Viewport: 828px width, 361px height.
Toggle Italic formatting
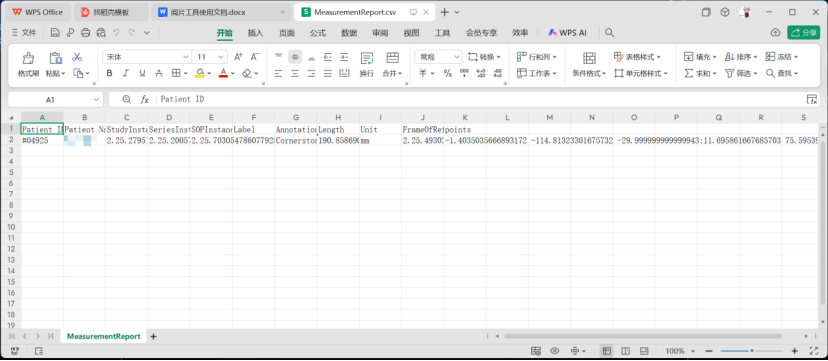coord(126,73)
